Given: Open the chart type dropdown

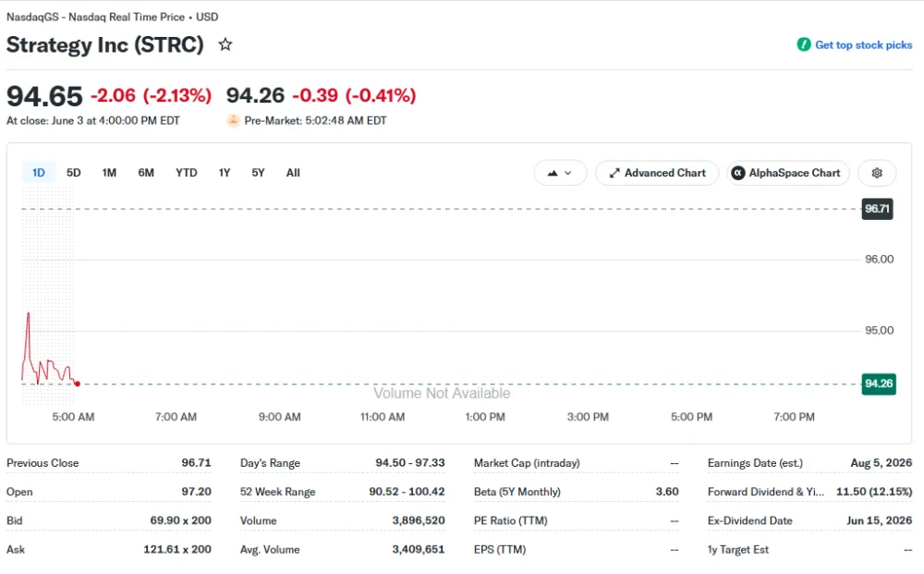Looking at the screenshot, I should (x=560, y=173).
